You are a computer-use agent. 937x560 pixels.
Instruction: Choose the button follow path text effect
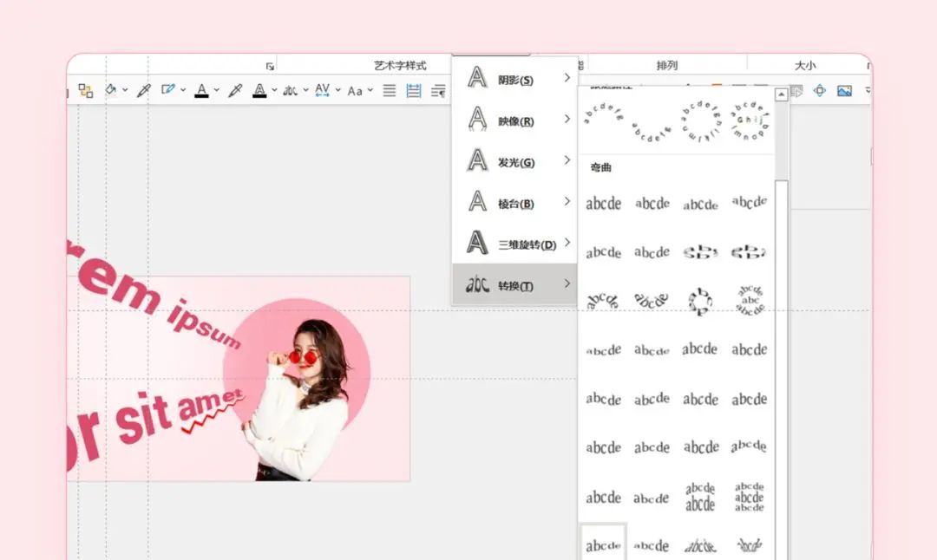(750, 121)
